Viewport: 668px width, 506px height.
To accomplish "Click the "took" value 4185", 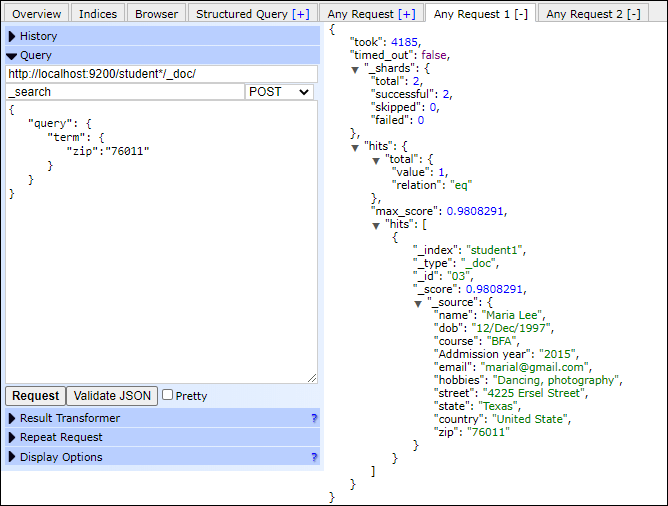I will [404, 42].
